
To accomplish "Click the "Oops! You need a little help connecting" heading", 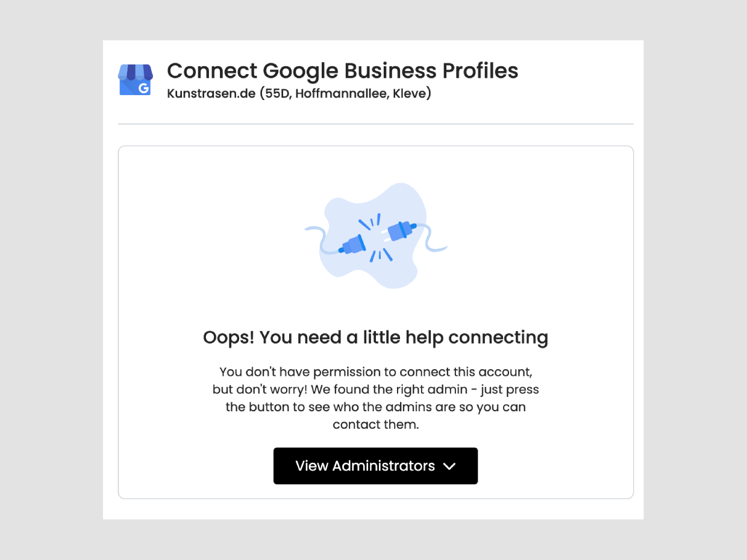I will tap(375, 337).
